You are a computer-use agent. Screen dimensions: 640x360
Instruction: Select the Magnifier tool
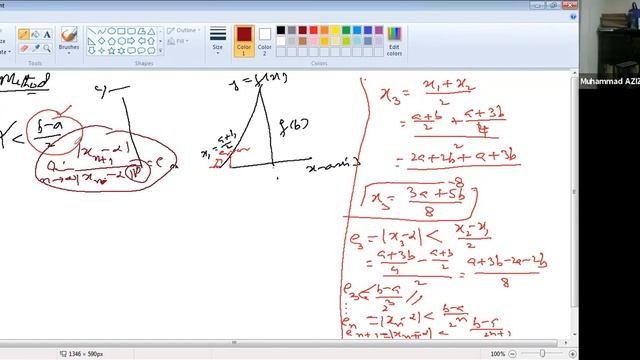(47, 48)
